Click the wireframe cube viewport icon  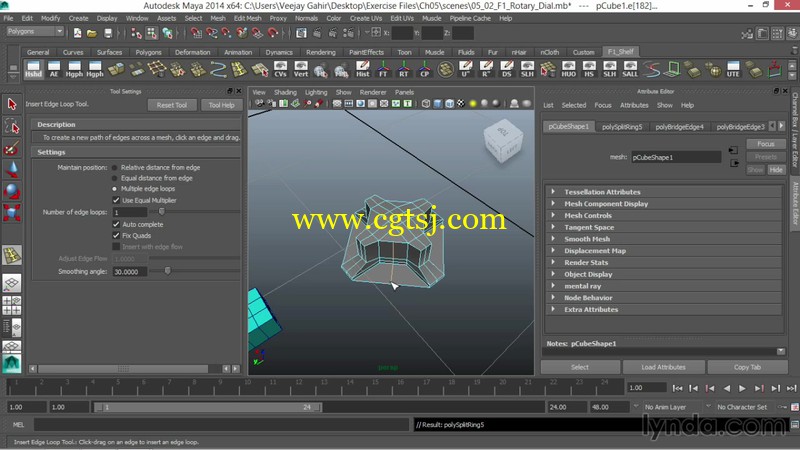coord(426,104)
